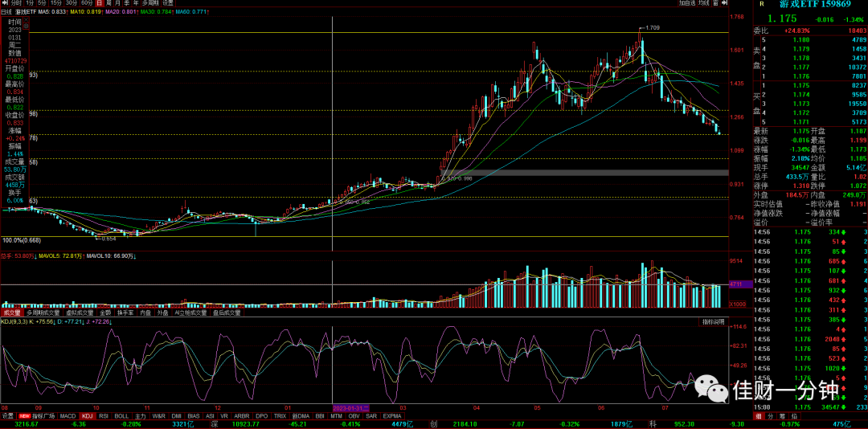Open 指标广场 indicator marketplace
868x429 pixels.
43,415
